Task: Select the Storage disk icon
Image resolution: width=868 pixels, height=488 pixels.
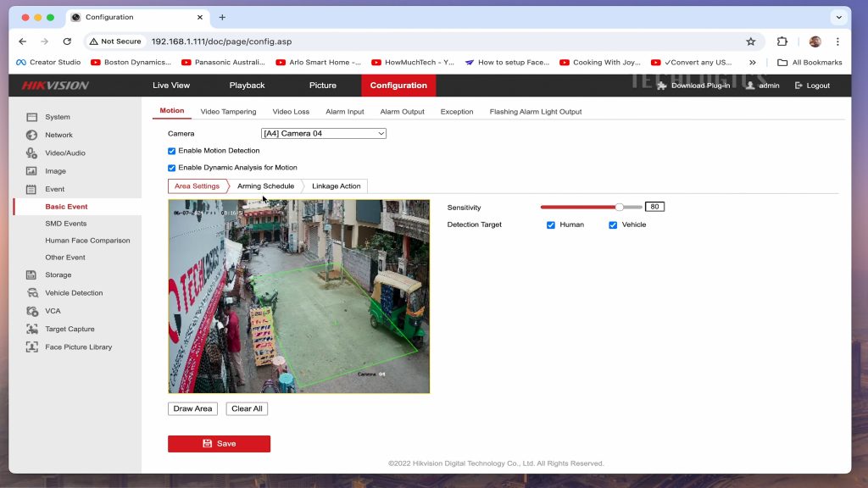Action: (x=31, y=275)
